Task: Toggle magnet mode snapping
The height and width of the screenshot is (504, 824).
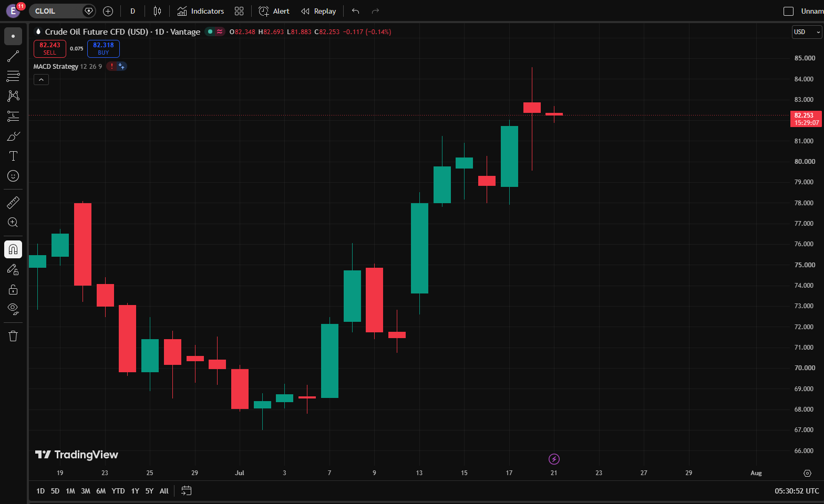Action: coord(13,249)
